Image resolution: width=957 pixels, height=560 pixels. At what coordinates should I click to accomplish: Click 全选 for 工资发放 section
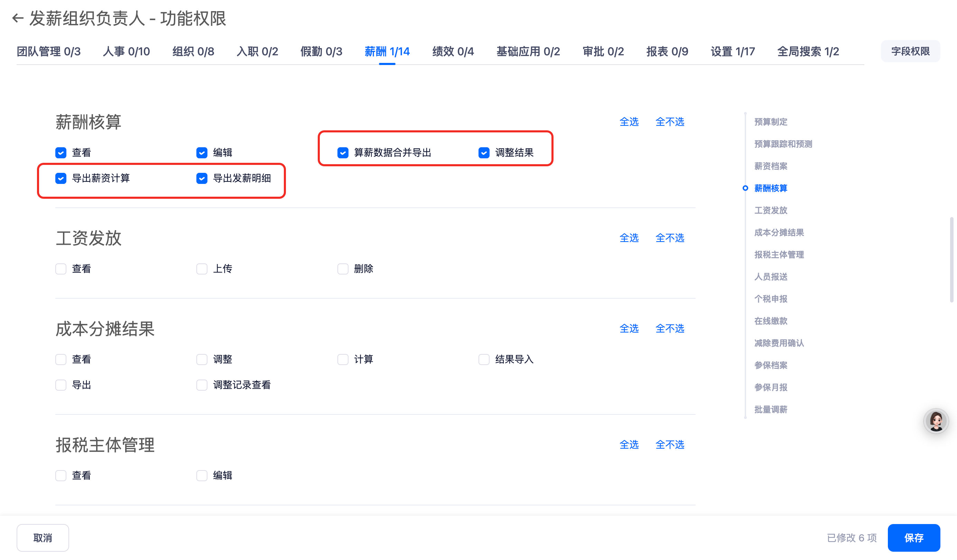click(x=629, y=238)
